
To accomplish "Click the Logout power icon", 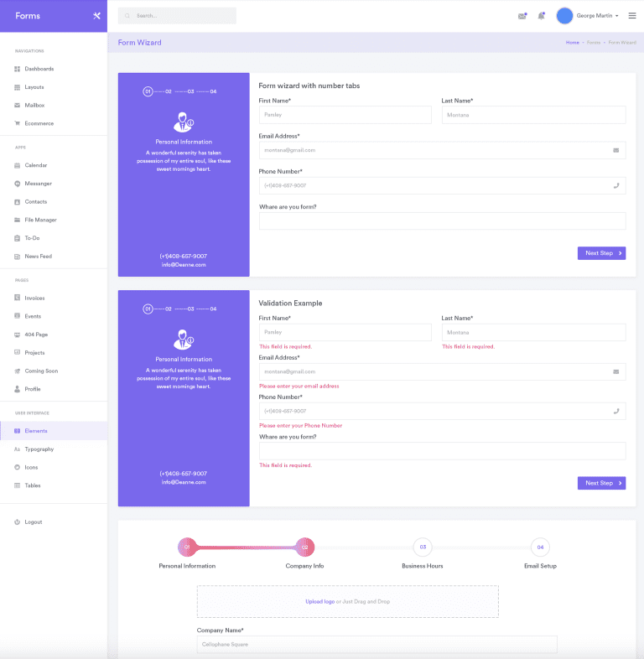I will pos(17,522).
